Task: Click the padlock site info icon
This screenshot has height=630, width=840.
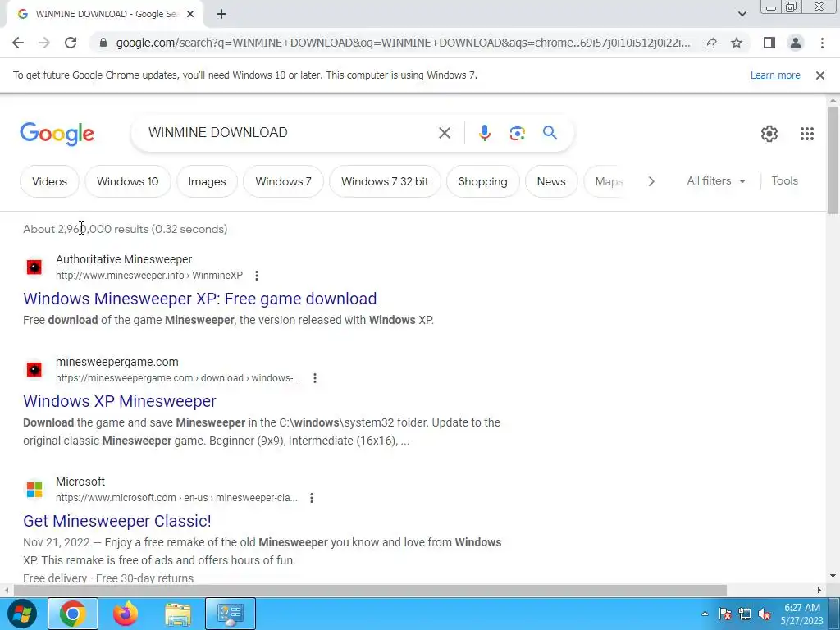Action: click(103, 43)
